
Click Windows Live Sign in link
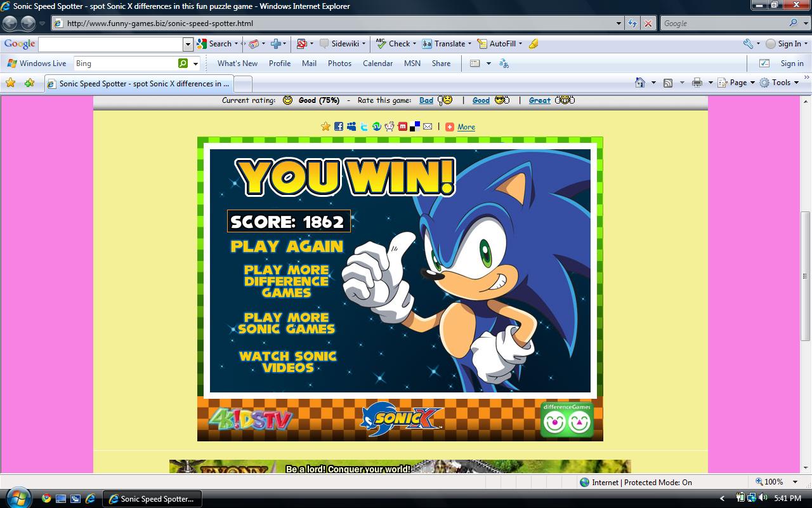[792, 63]
